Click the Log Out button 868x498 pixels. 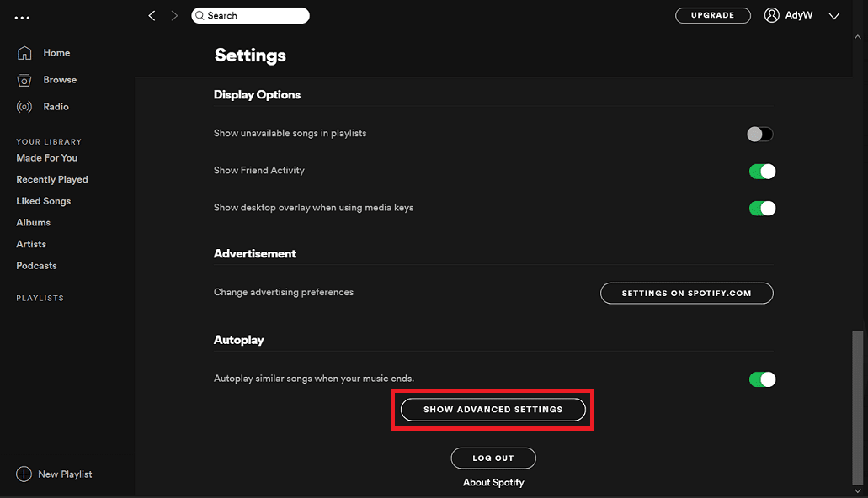pos(493,458)
